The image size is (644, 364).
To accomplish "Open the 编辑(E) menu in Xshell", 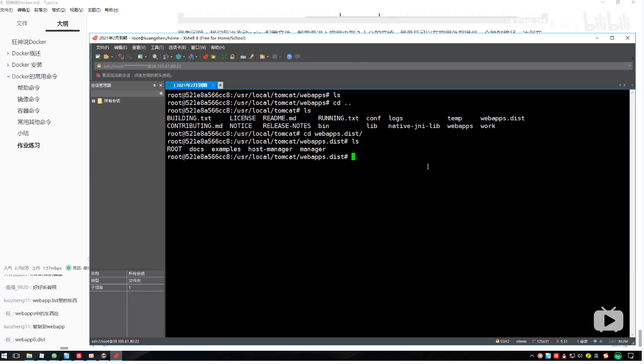I will (121, 48).
